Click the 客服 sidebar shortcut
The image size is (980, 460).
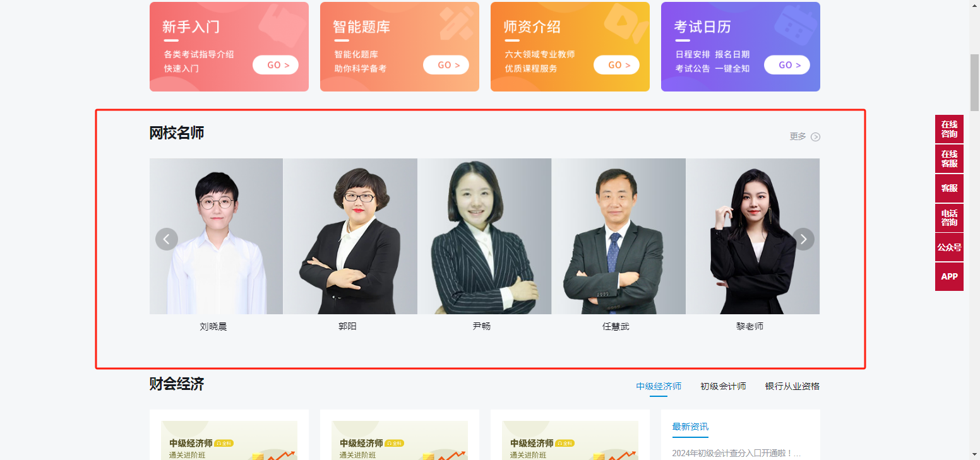949,188
